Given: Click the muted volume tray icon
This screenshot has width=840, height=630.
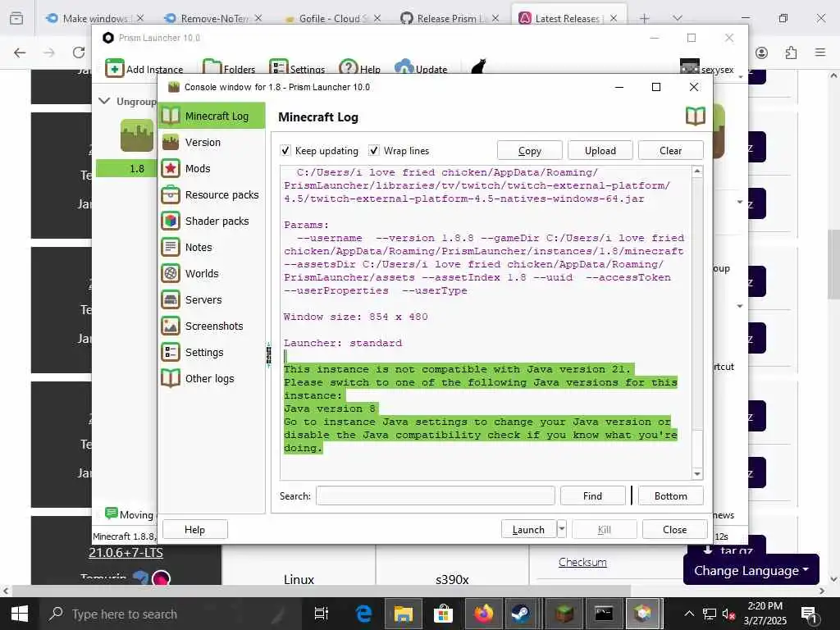Looking at the screenshot, I should 728,614.
